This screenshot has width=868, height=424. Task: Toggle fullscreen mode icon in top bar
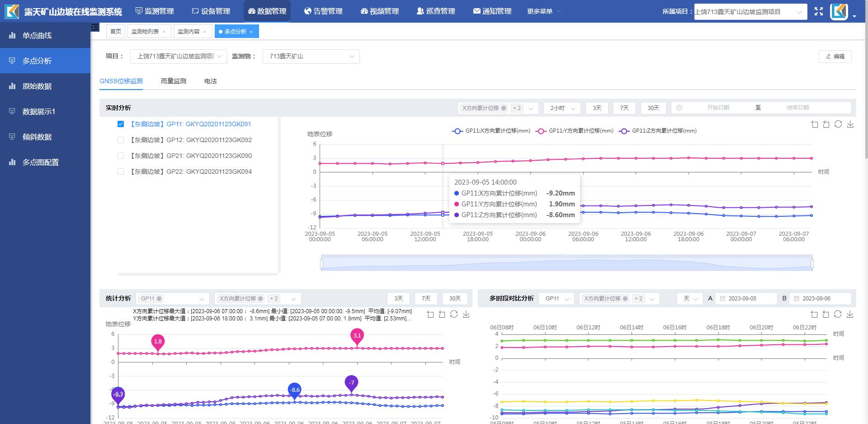click(819, 12)
